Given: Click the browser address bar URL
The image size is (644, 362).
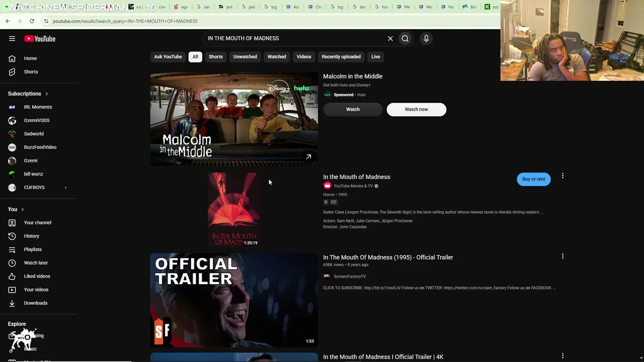Looking at the screenshot, I should pyautogui.click(x=125, y=21).
